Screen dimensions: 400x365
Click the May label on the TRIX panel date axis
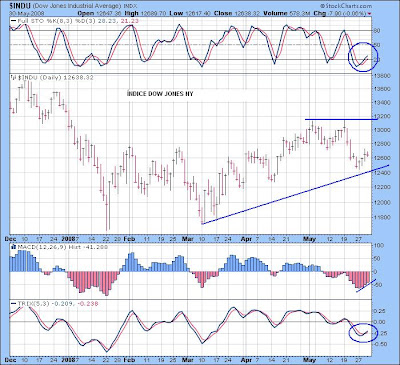point(310,360)
